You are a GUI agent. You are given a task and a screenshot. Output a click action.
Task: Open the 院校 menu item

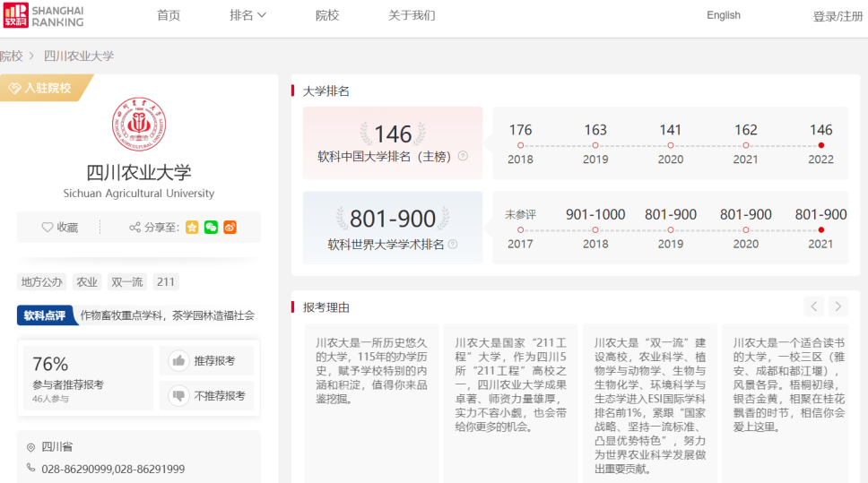point(327,15)
